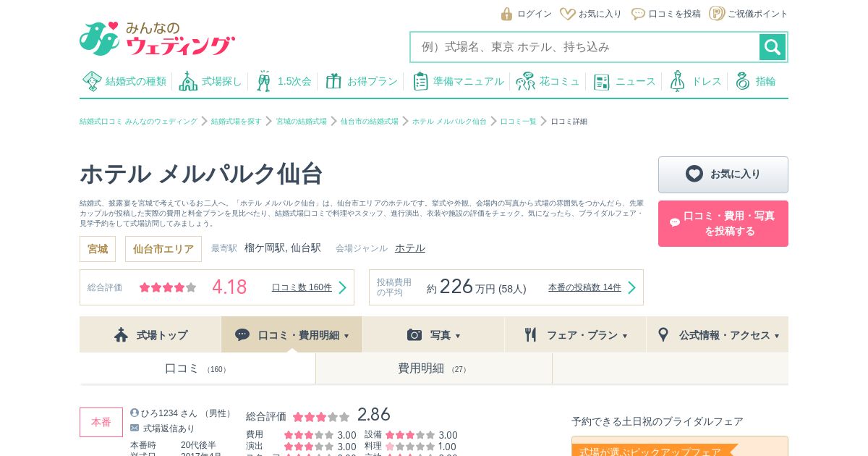
Task: Expand 口コミ・費用明細 dropdown arrow
Action: [346, 336]
